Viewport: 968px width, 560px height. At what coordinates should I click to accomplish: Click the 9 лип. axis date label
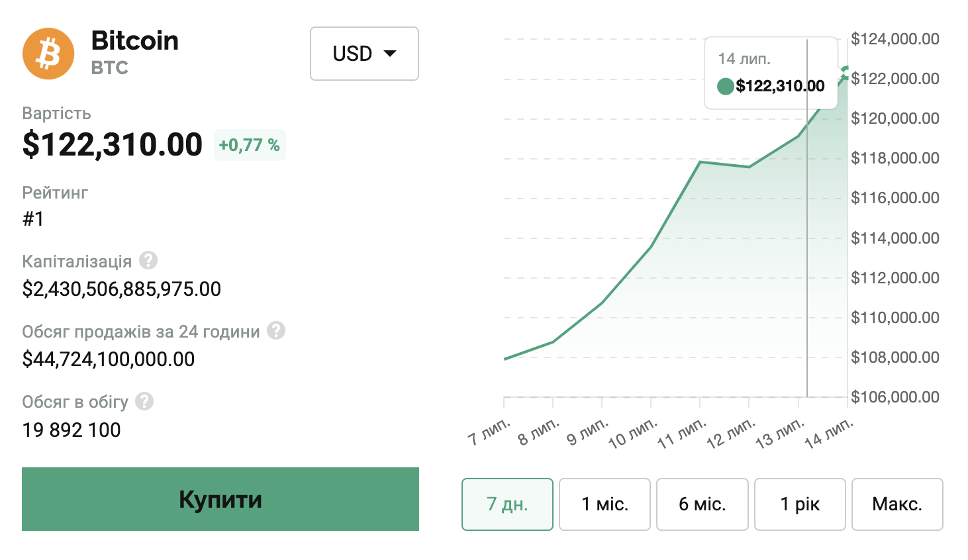coord(587,432)
